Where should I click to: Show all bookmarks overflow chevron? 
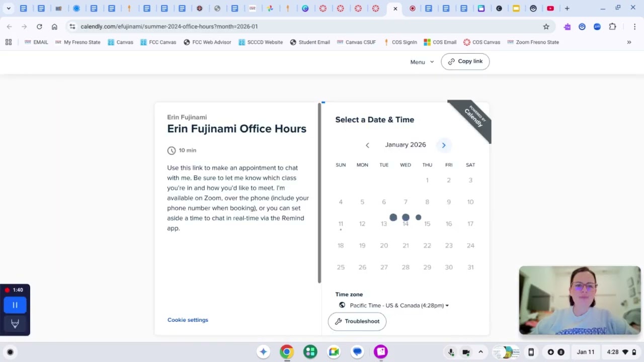pos(629,42)
